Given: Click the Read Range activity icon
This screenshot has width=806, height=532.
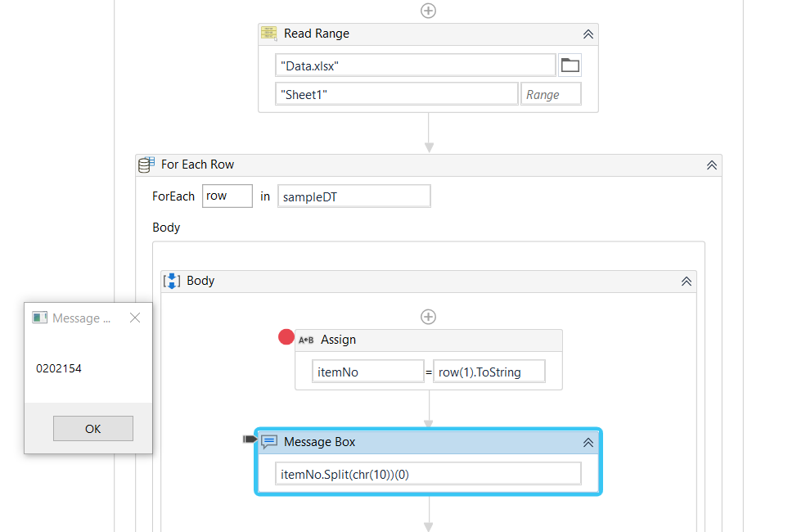Looking at the screenshot, I should pyautogui.click(x=269, y=34).
